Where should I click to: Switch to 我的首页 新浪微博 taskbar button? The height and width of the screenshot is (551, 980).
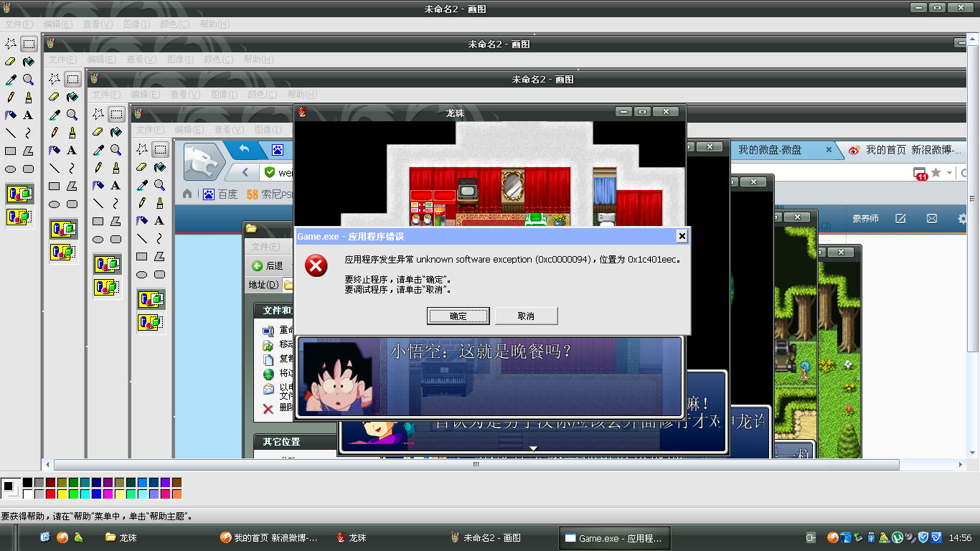pos(269,537)
